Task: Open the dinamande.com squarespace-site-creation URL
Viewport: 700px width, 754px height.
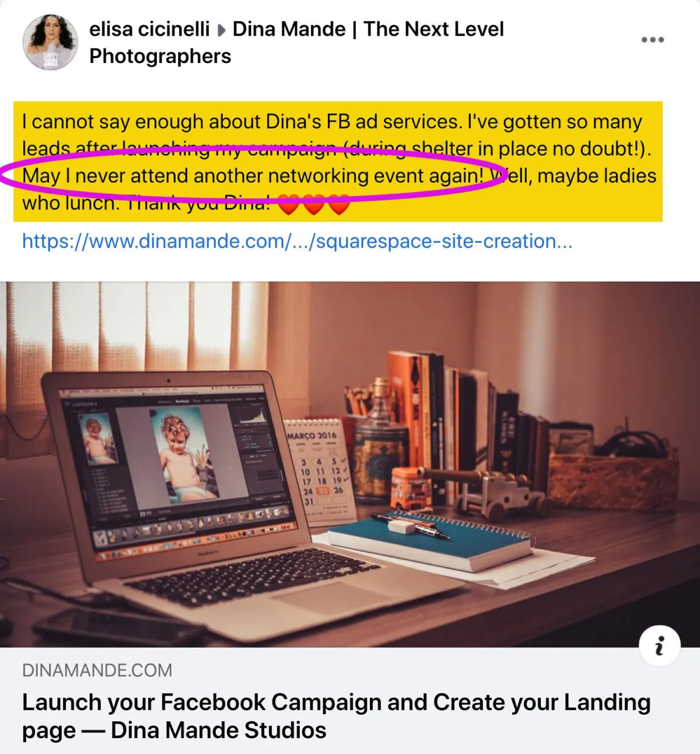Action: click(297, 241)
